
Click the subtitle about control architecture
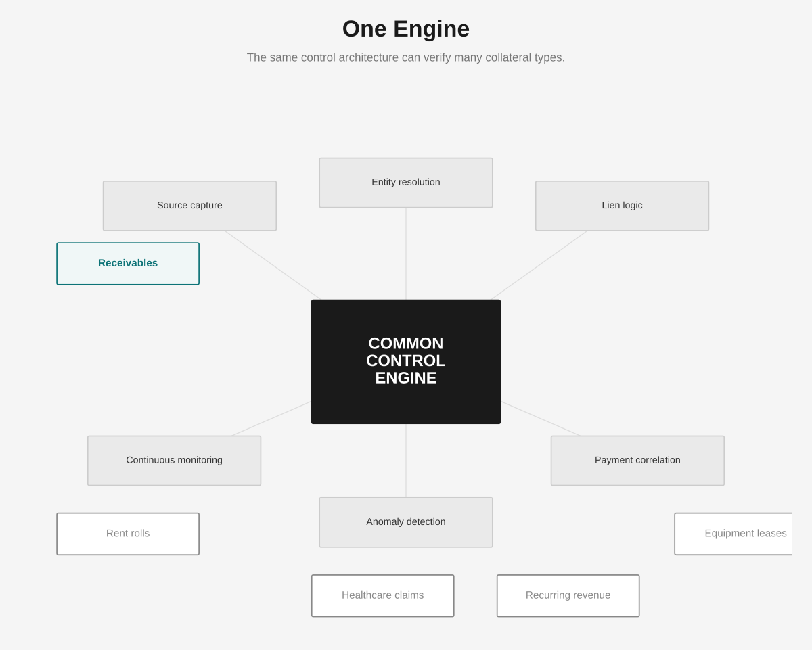click(406, 57)
